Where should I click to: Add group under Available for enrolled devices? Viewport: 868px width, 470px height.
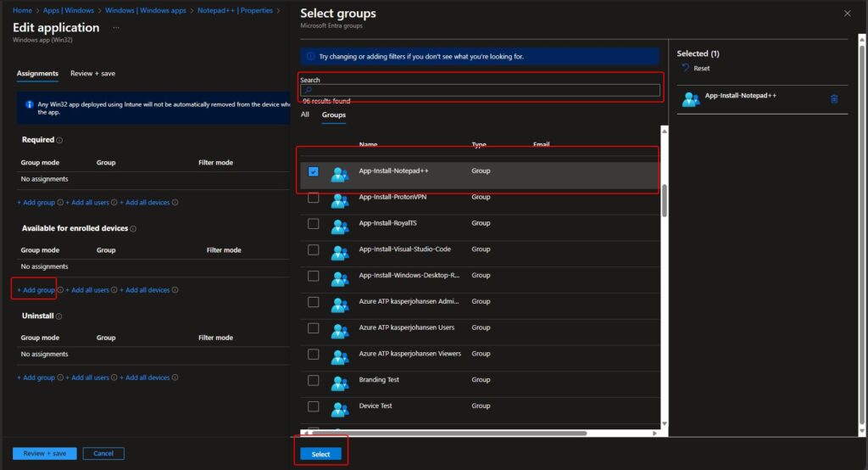pyautogui.click(x=36, y=290)
